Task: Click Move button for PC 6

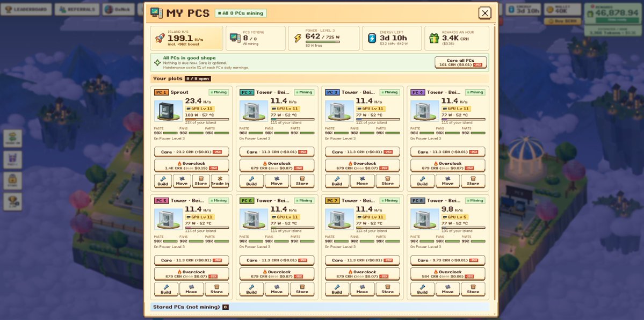Action: 277,289
